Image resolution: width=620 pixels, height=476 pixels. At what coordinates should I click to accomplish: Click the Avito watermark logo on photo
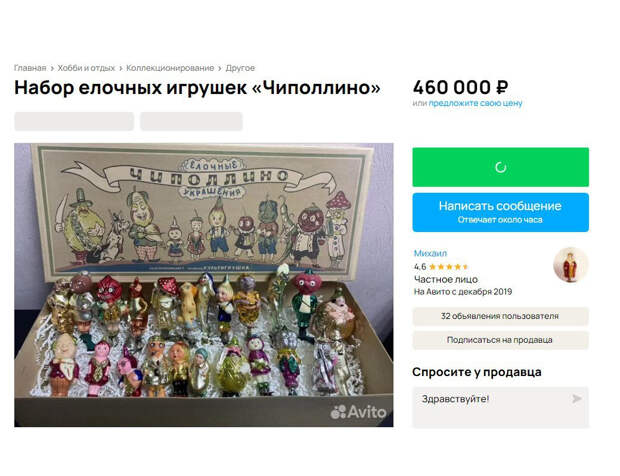click(358, 412)
